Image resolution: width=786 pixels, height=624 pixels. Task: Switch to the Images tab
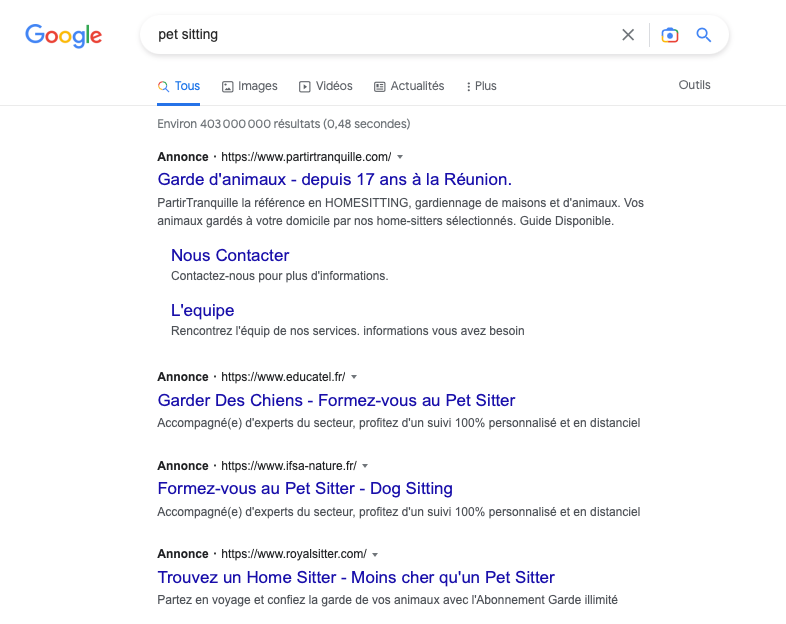(250, 86)
